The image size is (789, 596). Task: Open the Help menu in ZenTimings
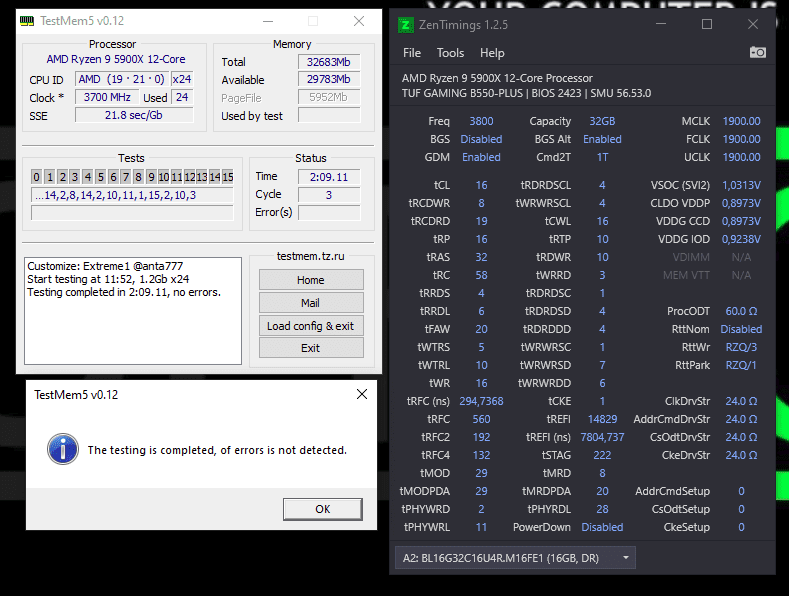(492, 53)
